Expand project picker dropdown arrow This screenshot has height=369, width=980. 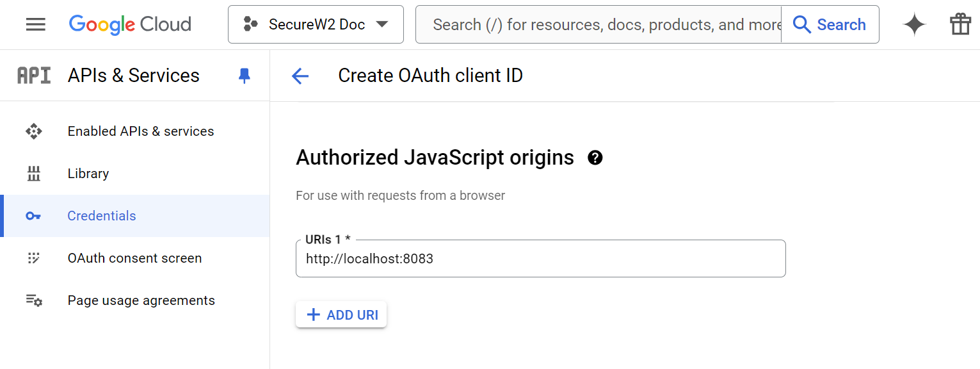[382, 24]
